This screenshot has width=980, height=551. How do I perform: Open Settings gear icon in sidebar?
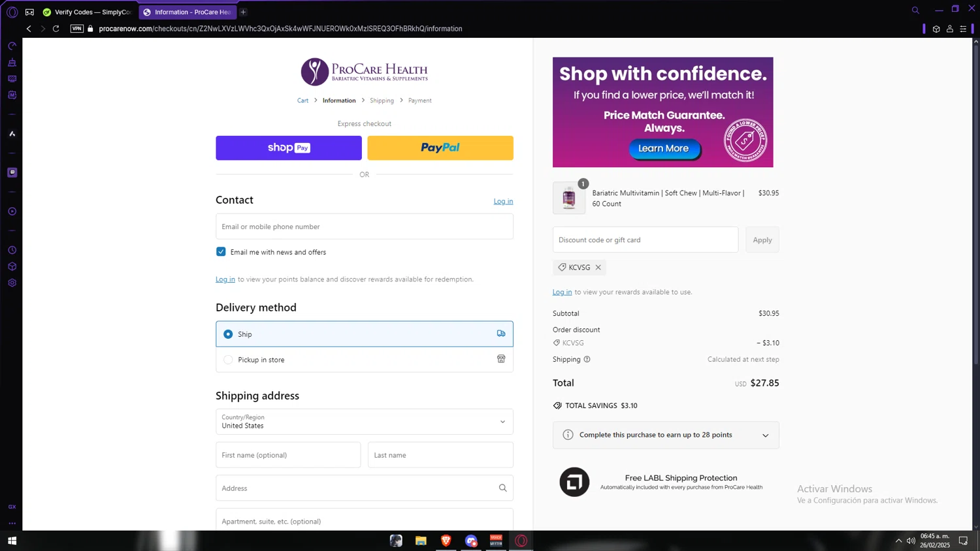[12, 283]
